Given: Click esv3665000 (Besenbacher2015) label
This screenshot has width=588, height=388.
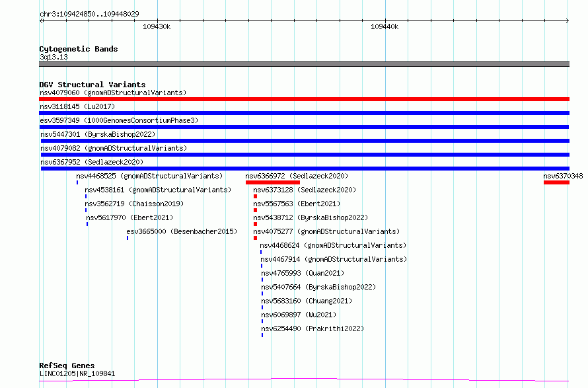Looking at the screenshot, I should (182, 231).
